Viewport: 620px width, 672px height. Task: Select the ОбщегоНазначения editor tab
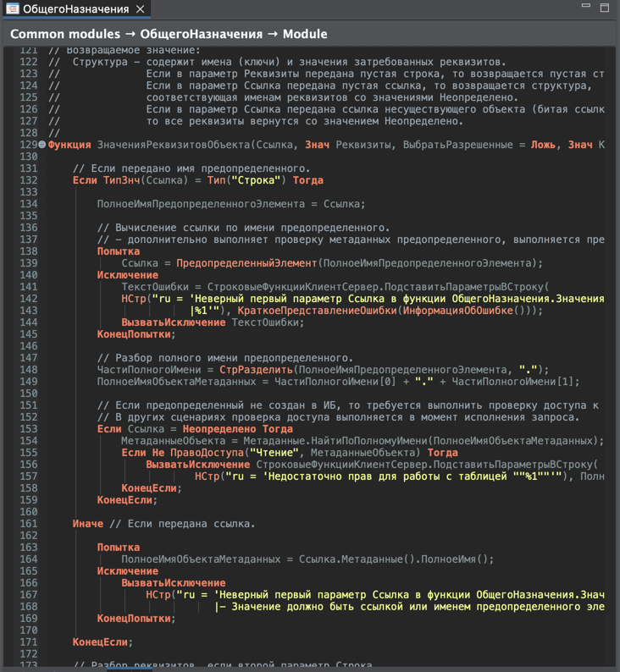[76, 9]
